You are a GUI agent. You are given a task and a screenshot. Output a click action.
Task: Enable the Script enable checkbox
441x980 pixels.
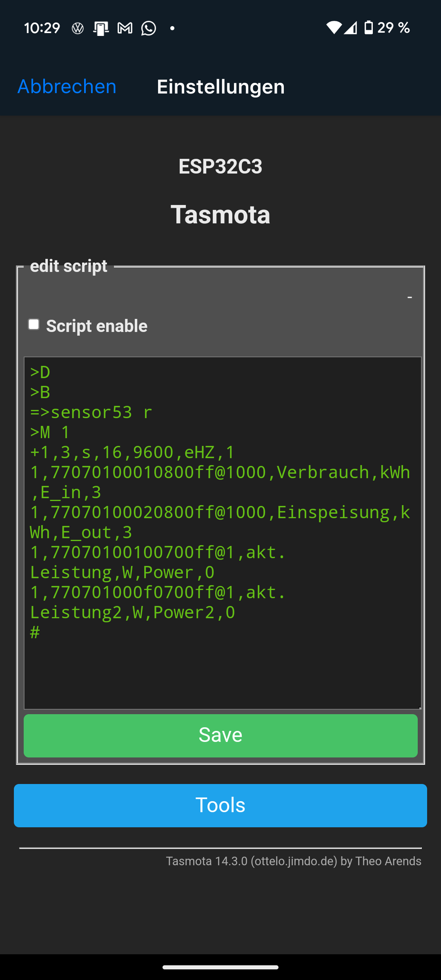point(33,325)
